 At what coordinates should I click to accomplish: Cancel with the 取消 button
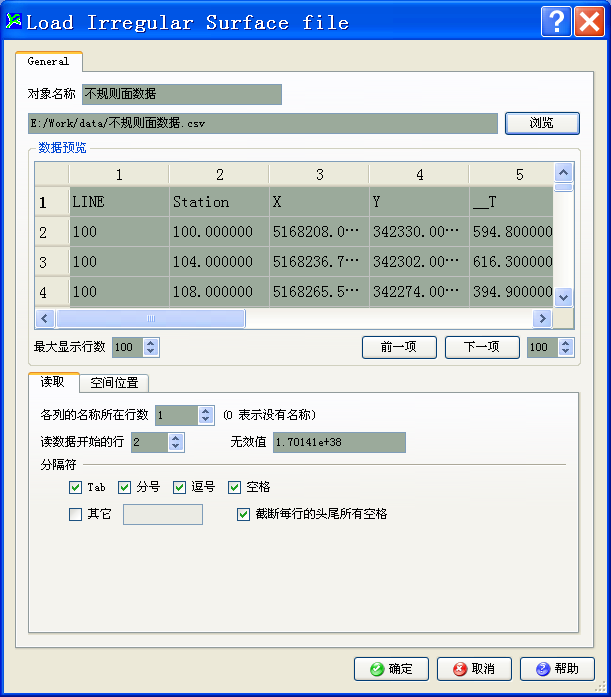coord(474,669)
